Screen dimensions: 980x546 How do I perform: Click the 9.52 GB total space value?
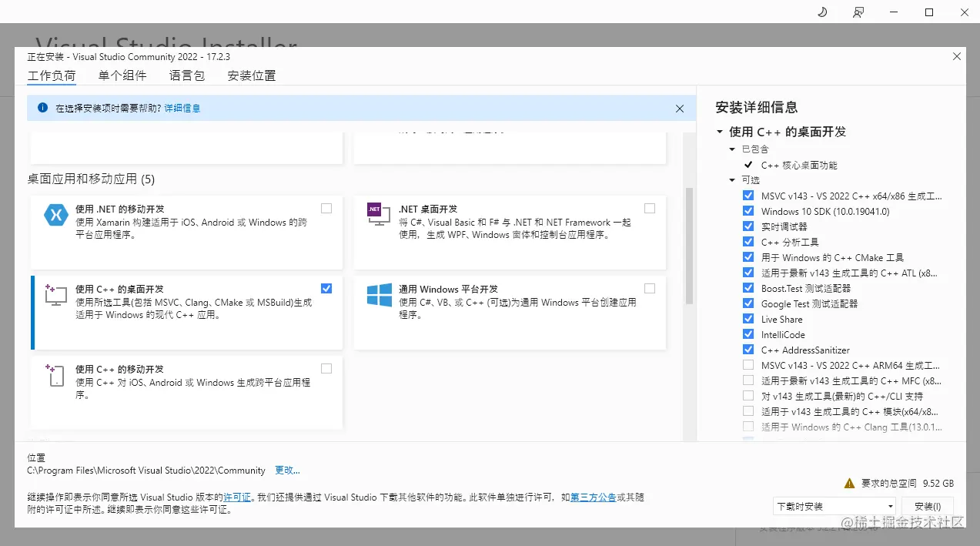(x=938, y=484)
